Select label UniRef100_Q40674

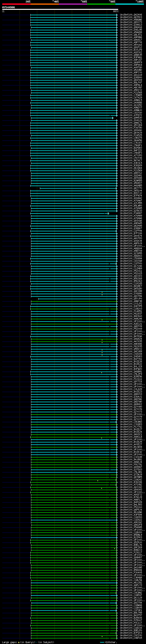click(x=131, y=236)
